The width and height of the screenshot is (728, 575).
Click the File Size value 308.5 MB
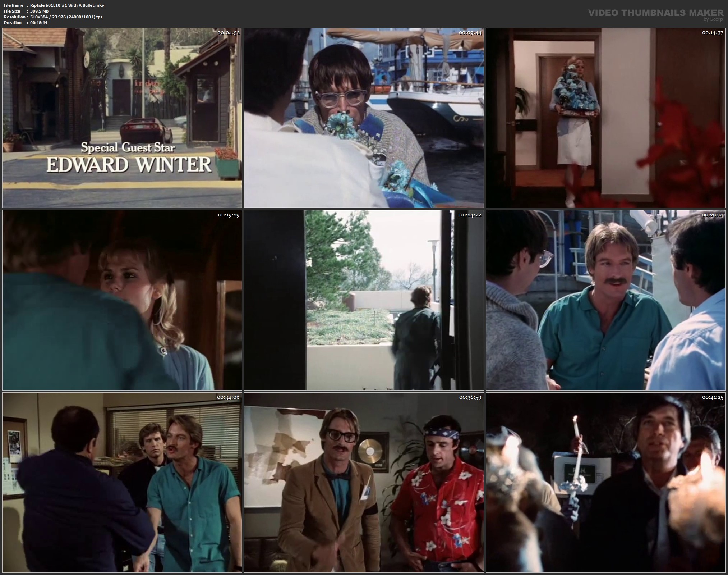pos(40,11)
